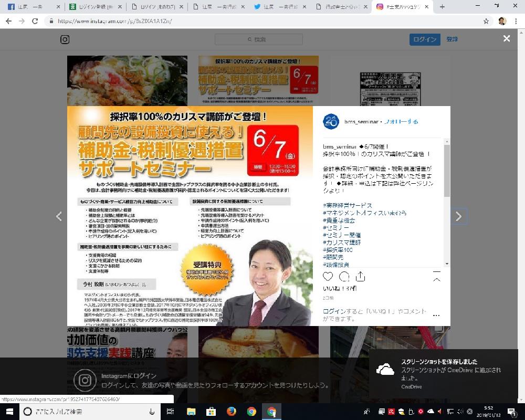Click the 登録 sign-up link
This screenshot has height=420, width=525.
[x=452, y=39]
